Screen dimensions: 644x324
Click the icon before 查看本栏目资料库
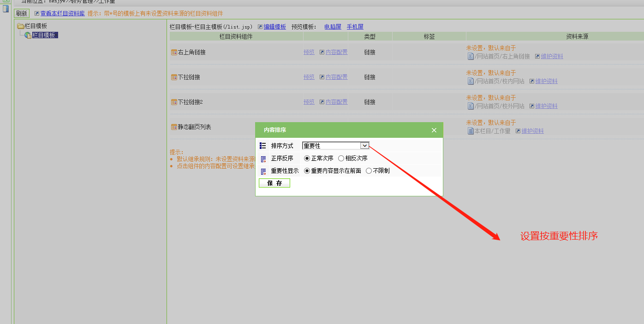pyautogui.click(x=37, y=13)
